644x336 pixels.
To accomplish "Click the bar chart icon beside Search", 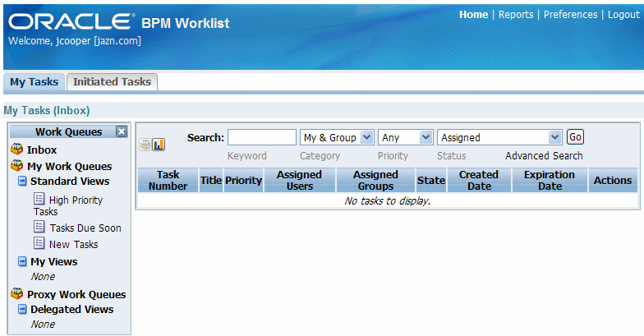I will pos(159,145).
